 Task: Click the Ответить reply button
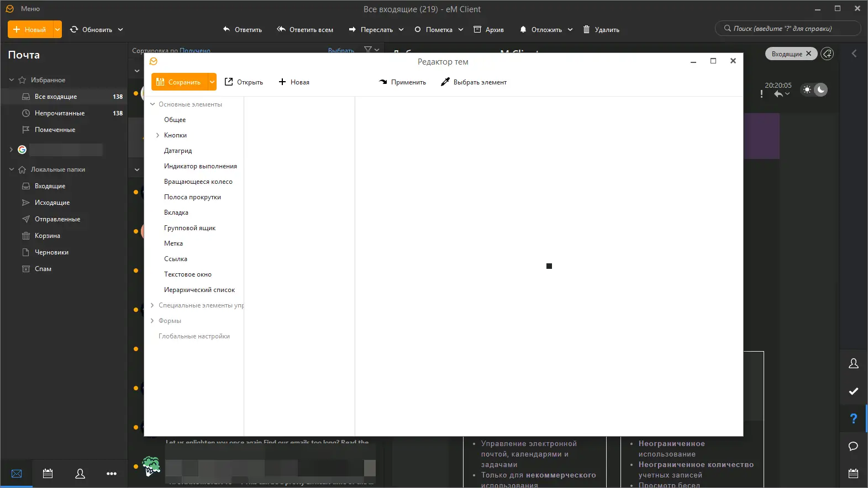click(x=243, y=30)
